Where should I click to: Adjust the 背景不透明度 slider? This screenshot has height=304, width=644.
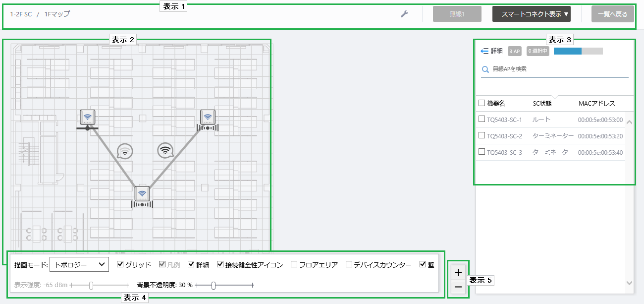(x=224, y=285)
